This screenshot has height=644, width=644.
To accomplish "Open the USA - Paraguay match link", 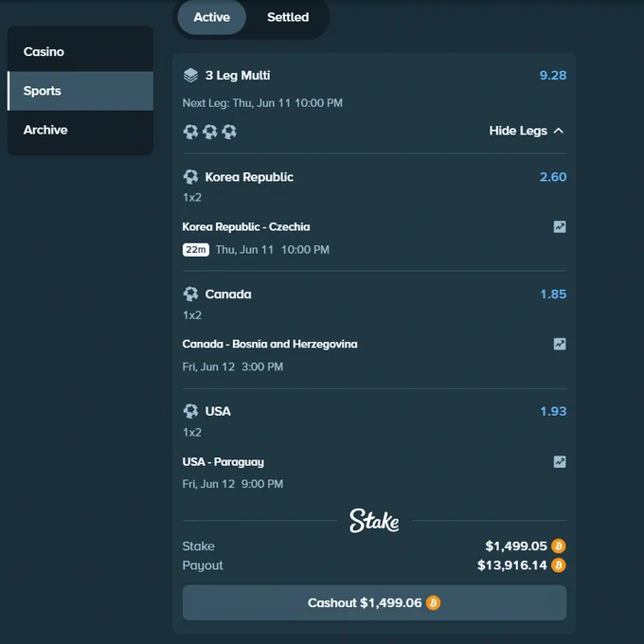I will [x=223, y=461].
